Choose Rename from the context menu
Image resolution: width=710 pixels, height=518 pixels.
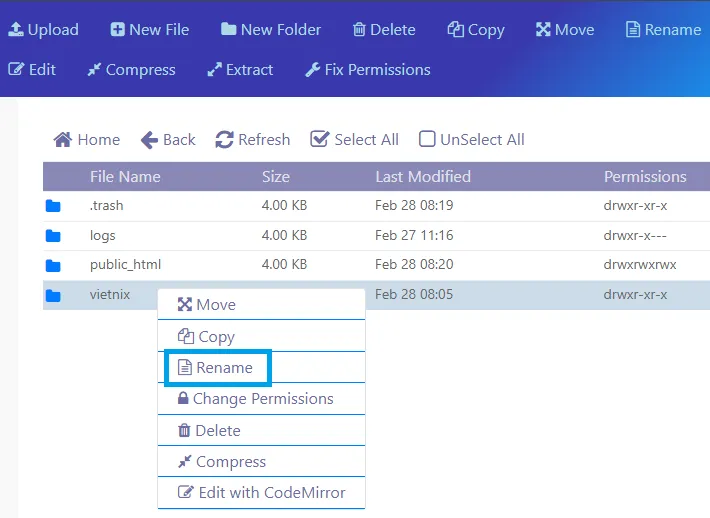coord(216,368)
